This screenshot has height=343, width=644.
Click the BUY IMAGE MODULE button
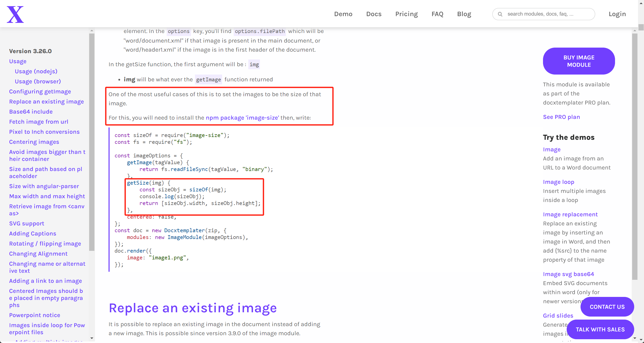[579, 61]
